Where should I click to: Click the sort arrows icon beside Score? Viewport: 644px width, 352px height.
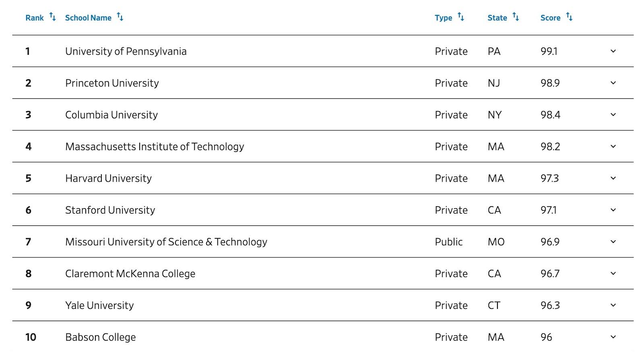[569, 17]
